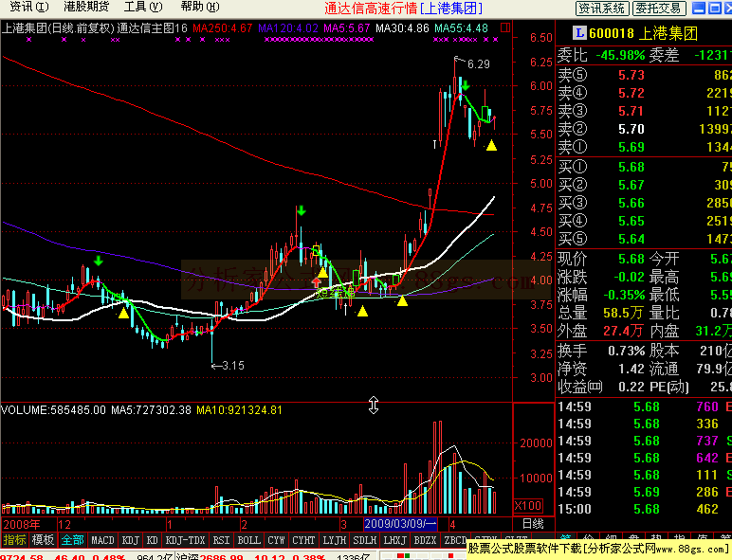This screenshot has height=560, width=732.
Task: Open the 工具(V) menu
Action: (143, 7)
